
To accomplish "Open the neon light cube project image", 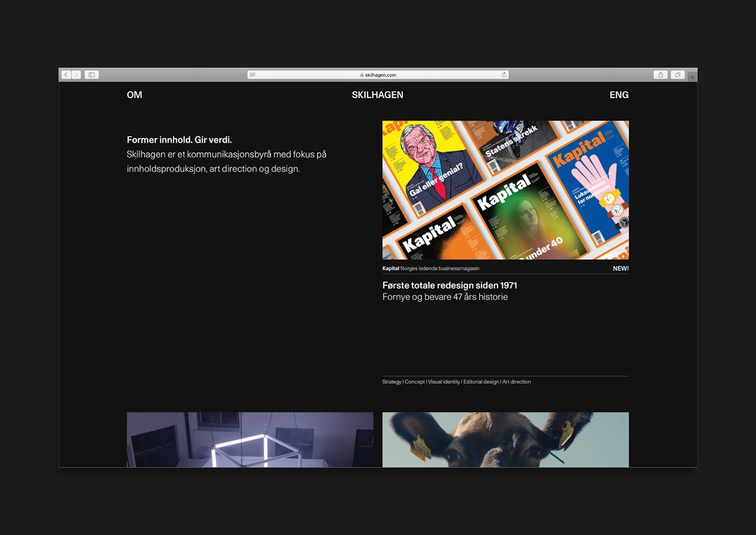I will [x=250, y=440].
